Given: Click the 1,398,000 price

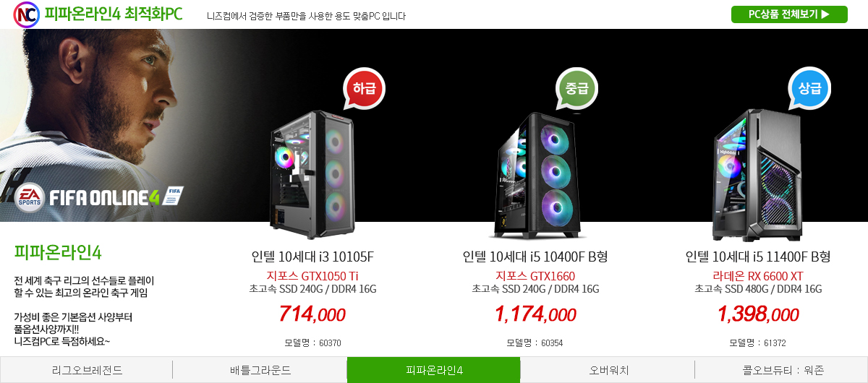Looking at the screenshot, I should 758,314.
